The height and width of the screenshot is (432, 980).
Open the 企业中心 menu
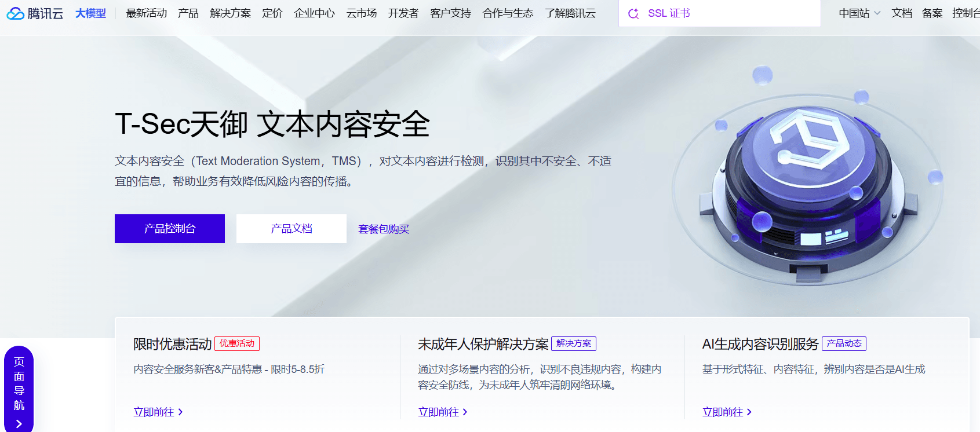click(x=315, y=13)
